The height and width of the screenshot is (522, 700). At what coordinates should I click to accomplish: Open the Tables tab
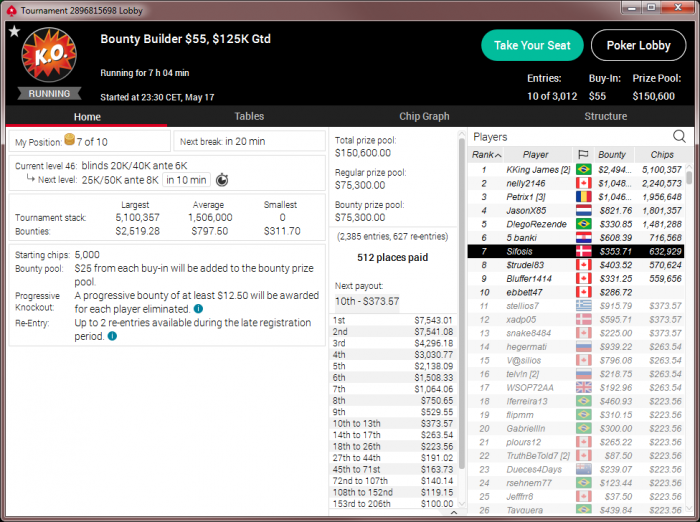[x=249, y=116]
